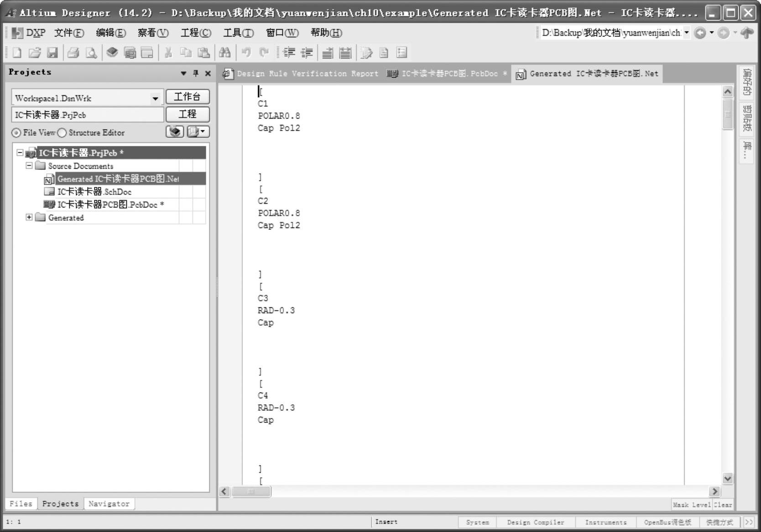Click the 工作台 button
Viewport: 761px width, 532px height.
187,97
